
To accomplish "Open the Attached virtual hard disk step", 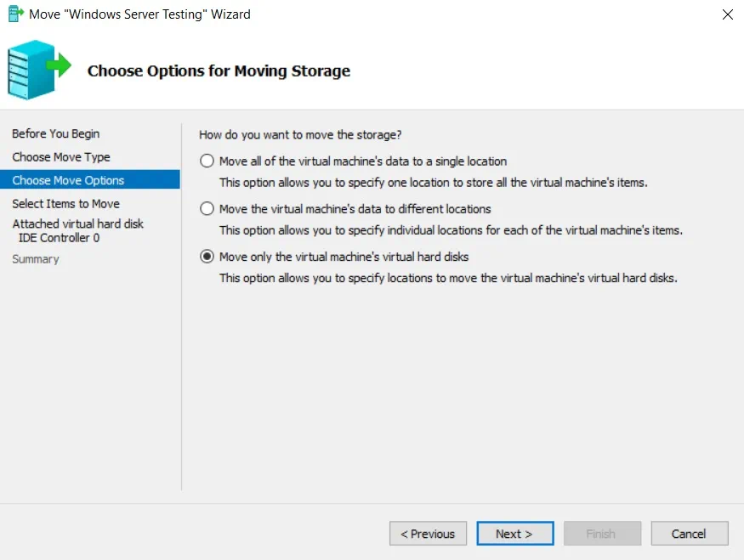I will (x=77, y=223).
